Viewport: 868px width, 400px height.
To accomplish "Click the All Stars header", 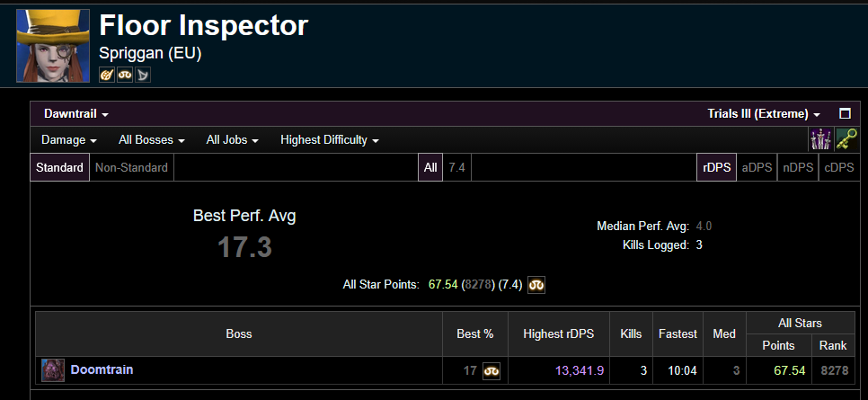I will 800,323.
